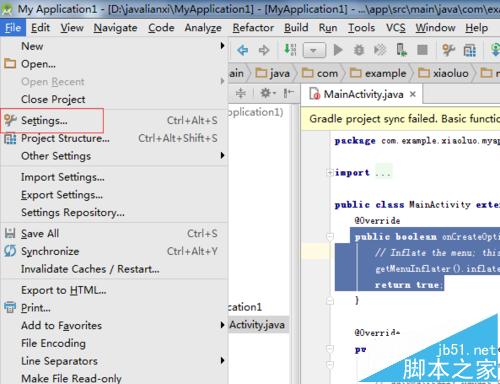
Task: Select xiaoluo breadcrumb folder
Action: (443, 73)
